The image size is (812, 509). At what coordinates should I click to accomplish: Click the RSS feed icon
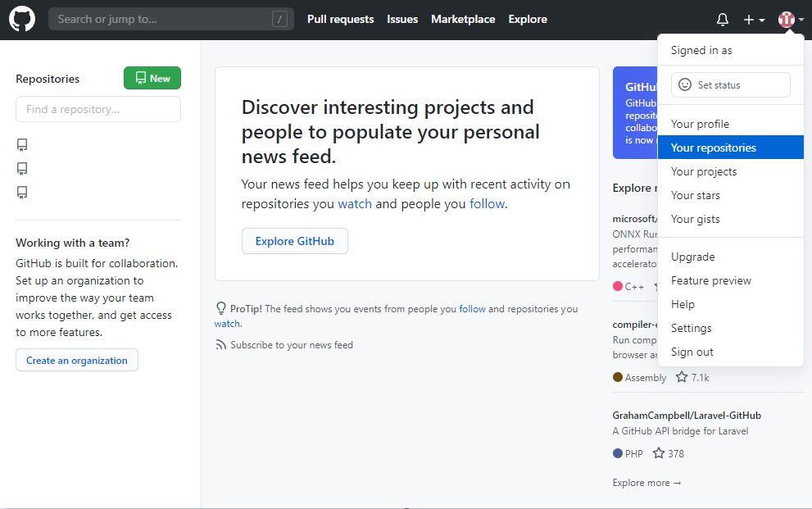click(221, 345)
